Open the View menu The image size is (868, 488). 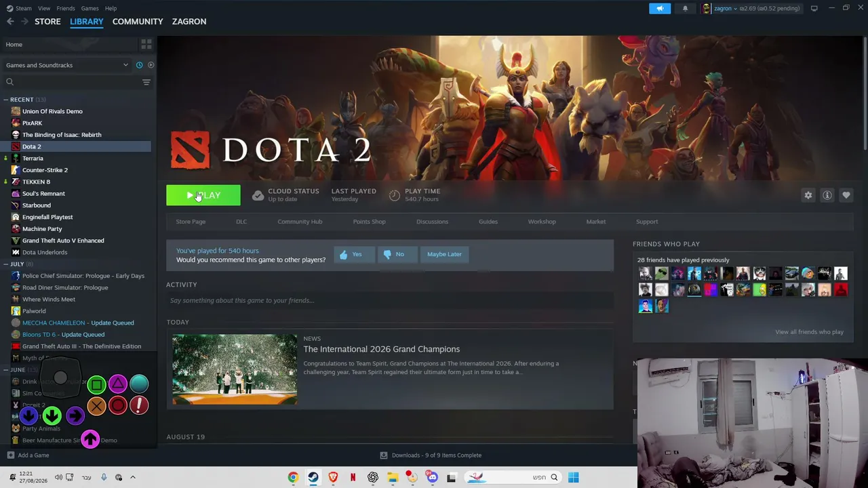(x=44, y=8)
